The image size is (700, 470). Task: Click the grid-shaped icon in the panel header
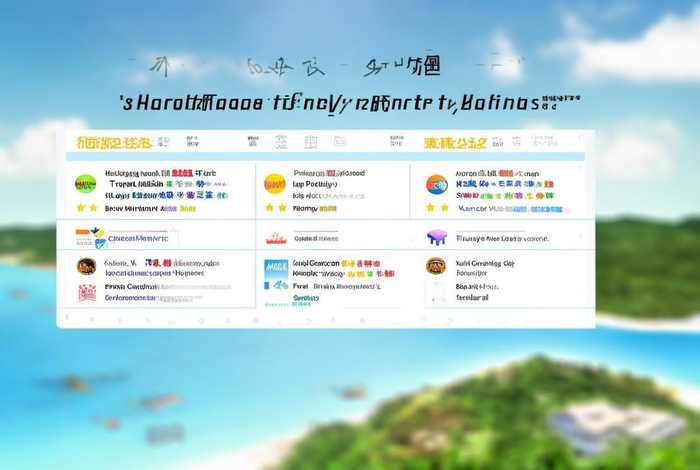point(311,142)
